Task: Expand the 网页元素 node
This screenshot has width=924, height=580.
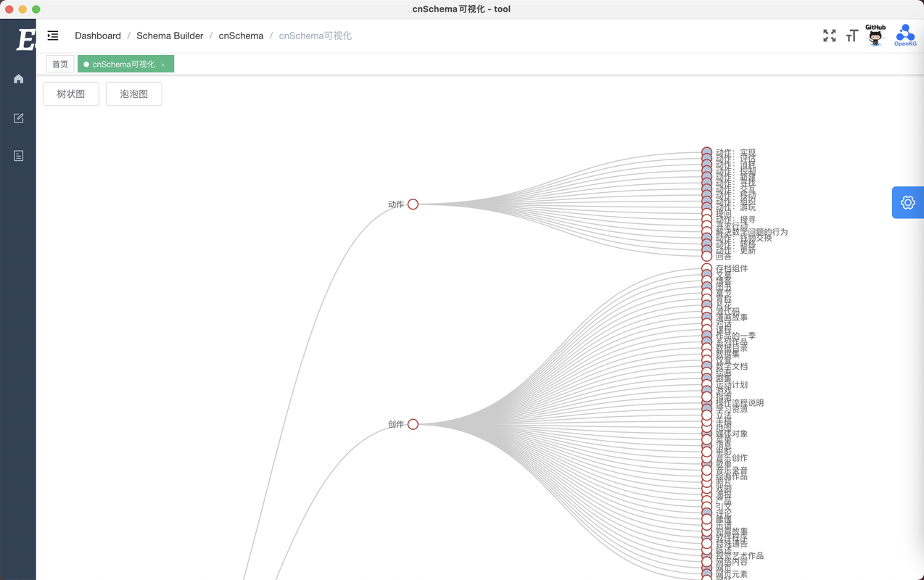Action: [x=706, y=574]
